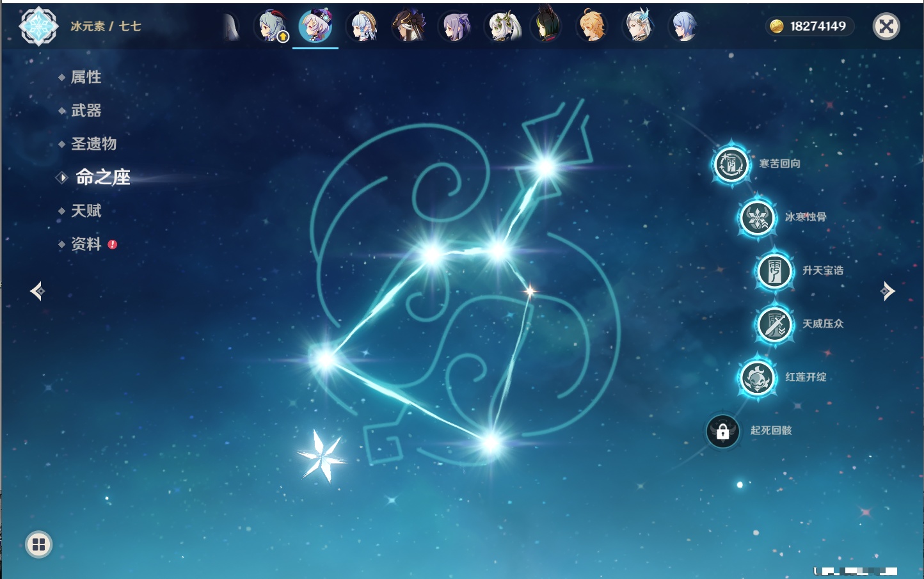The image size is (924, 579).
Task: Open the 资料 profile tab
Action: pos(86,244)
